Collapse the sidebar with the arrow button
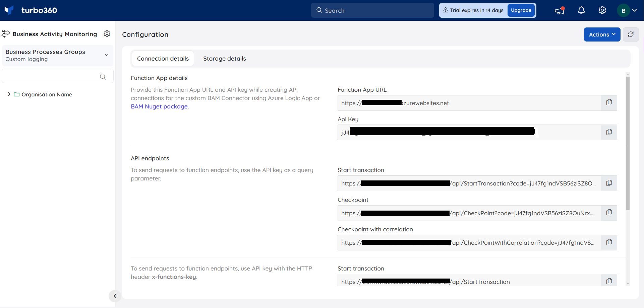The width and height of the screenshot is (644, 308). point(115,296)
